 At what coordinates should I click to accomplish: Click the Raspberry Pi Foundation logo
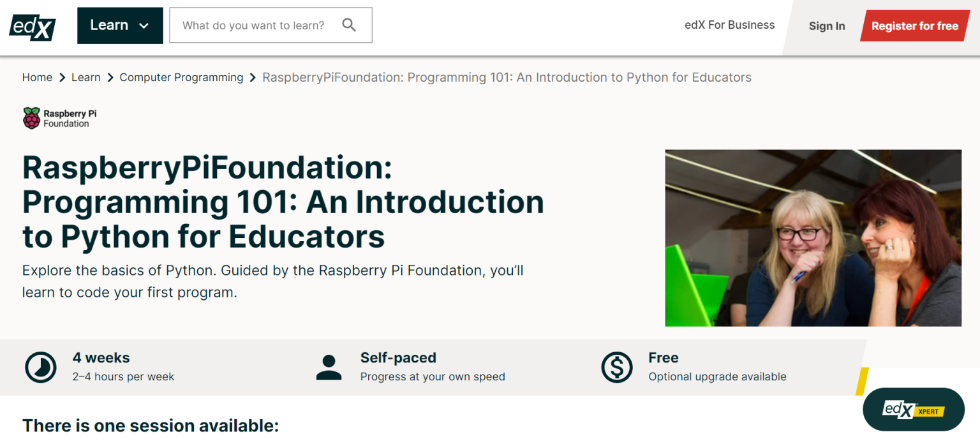(60, 118)
